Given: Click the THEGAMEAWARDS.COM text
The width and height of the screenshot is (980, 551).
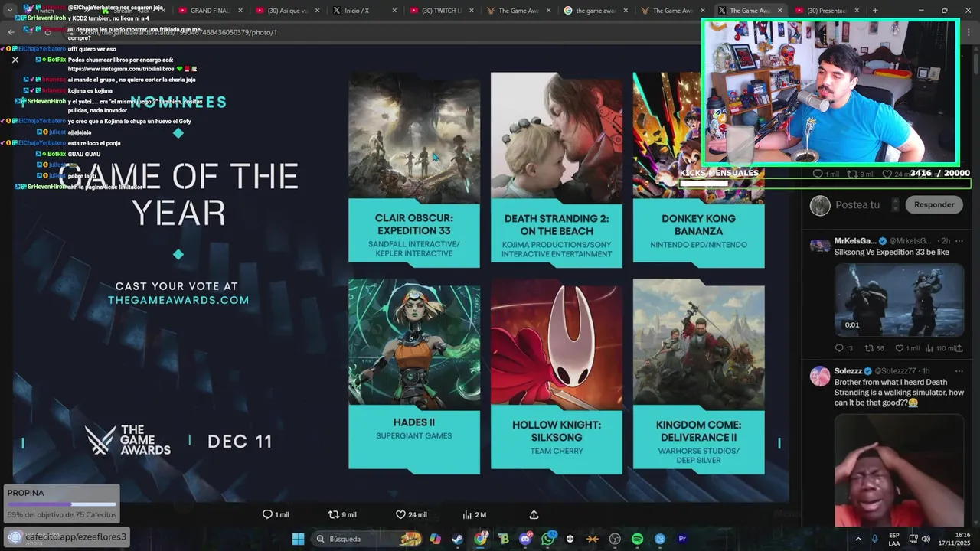Looking at the screenshot, I should pos(178,300).
